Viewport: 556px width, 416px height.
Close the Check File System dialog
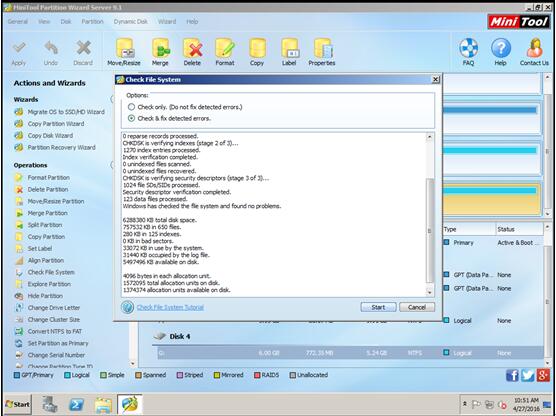(x=436, y=79)
